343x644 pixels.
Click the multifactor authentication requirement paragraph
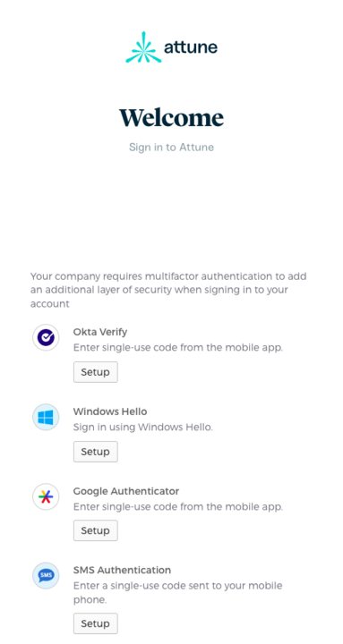tap(168, 290)
